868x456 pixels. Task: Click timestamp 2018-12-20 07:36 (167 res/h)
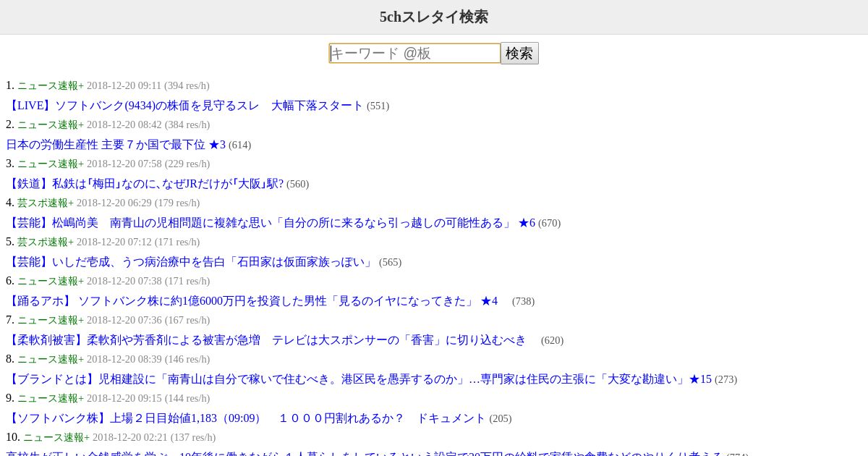(x=148, y=320)
